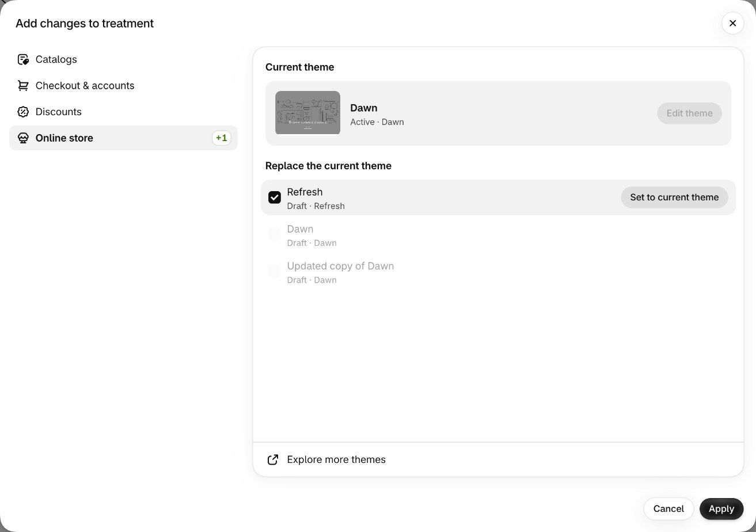756x532 pixels.
Task: Tick the Dawn draft theme checkbox
Action: point(275,234)
